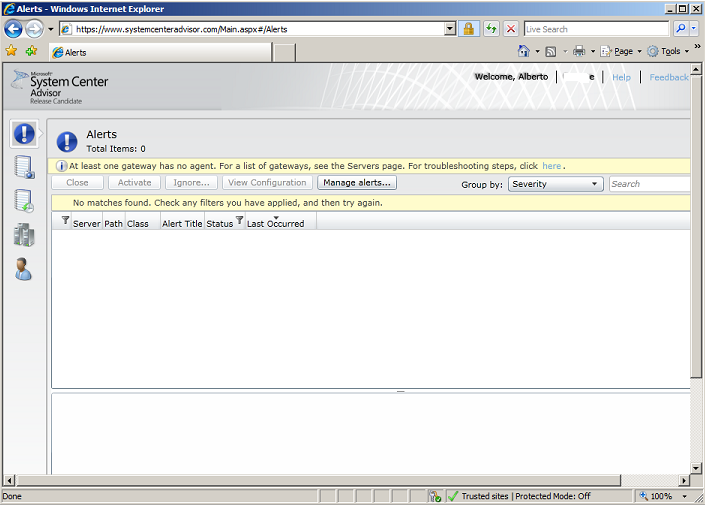Click the status bar privacy/popup icon
Image resolution: width=705 pixels, height=505 pixels.
click(x=435, y=496)
